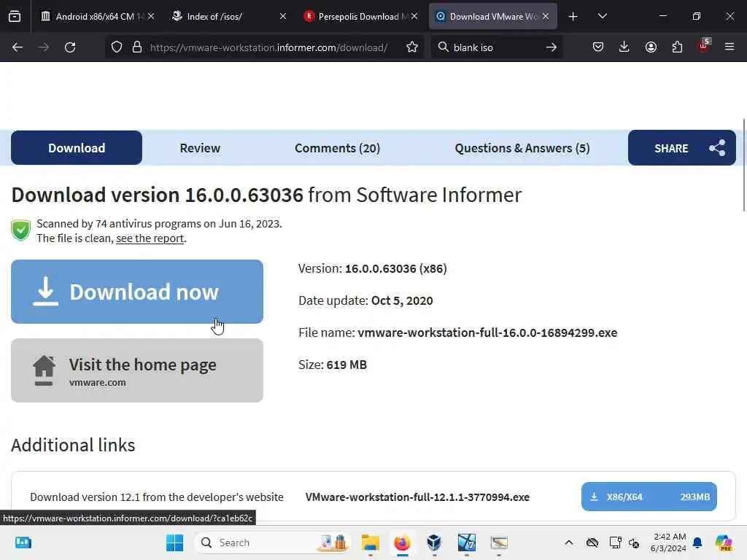Switch to Persepolis Download Manager tab
Viewport: 747px width, 560px height.
(360, 17)
